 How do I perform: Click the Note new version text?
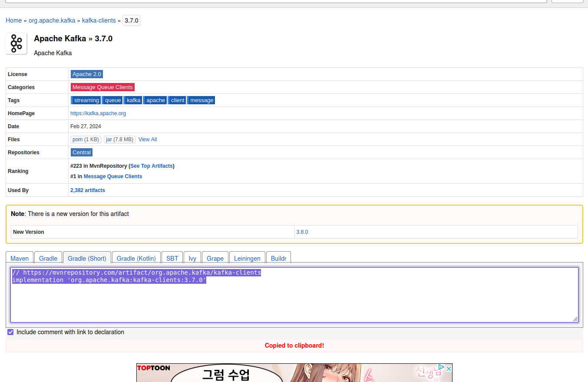pos(70,214)
